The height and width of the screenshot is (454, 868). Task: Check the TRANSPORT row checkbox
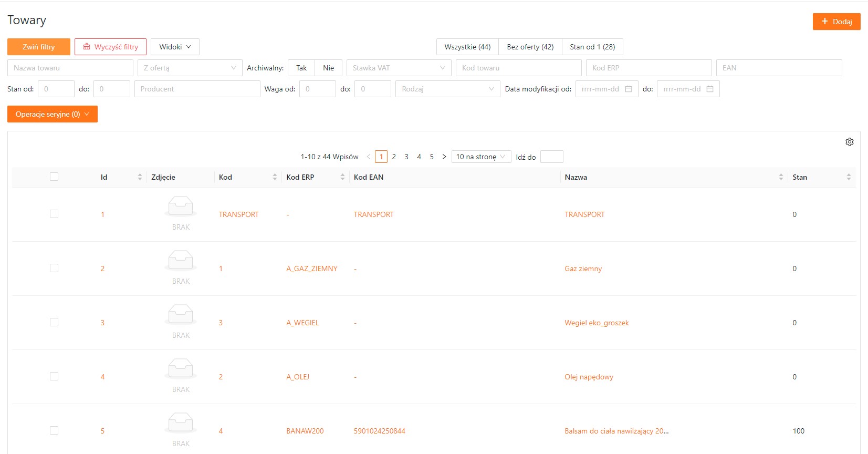54,214
